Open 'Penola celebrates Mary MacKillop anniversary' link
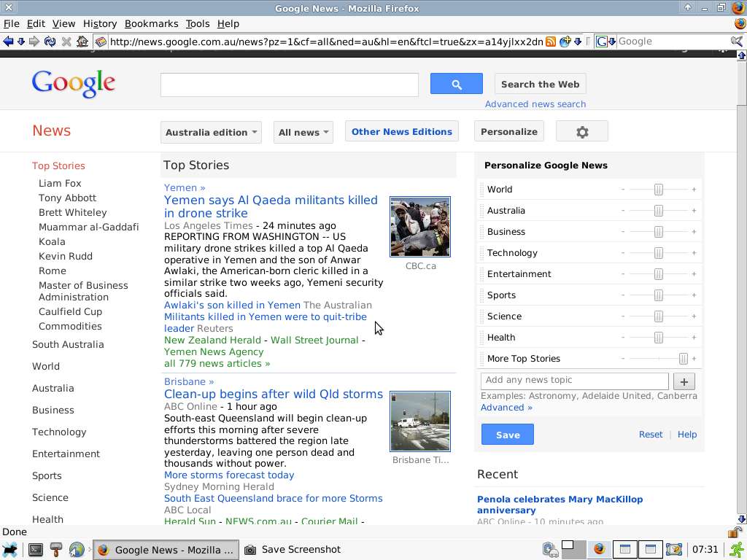The height and width of the screenshot is (560, 747). pyautogui.click(x=560, y=505)
